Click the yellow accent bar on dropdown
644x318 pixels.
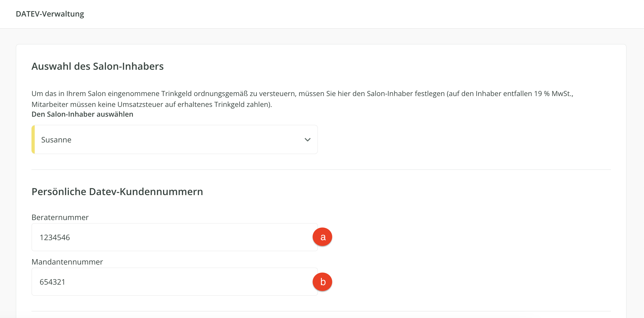[x=33, y=140]
